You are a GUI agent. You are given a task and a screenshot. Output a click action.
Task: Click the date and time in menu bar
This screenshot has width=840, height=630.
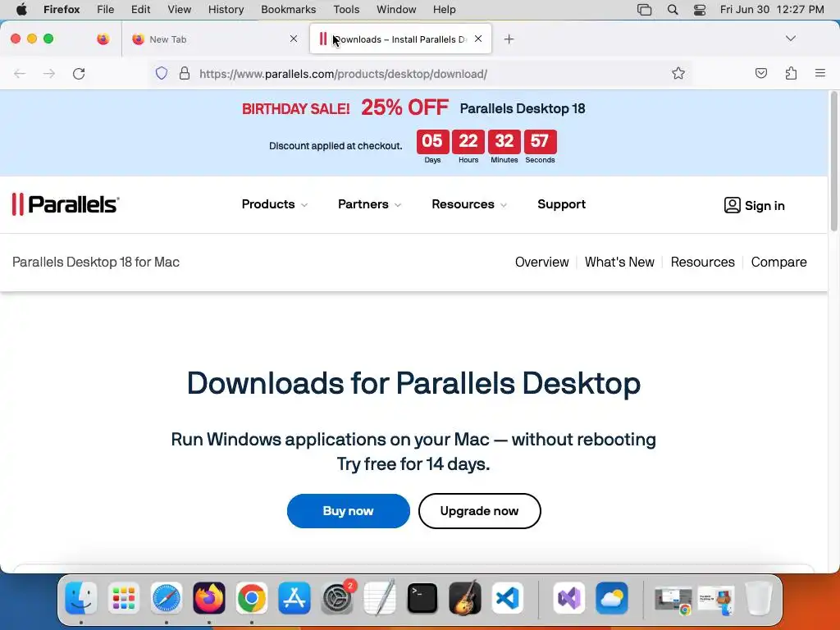(x=771, y=10)
